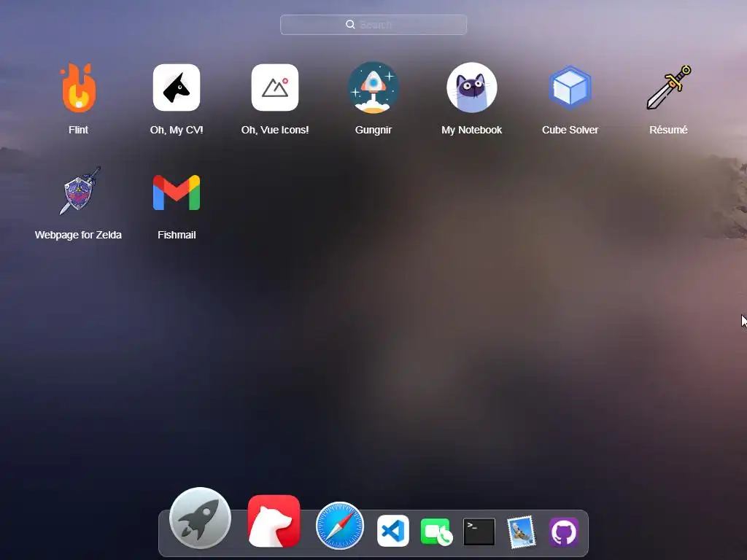Click the "Fishmail" label text
This screenshot has width=747, height=560.
pos(177,235)
